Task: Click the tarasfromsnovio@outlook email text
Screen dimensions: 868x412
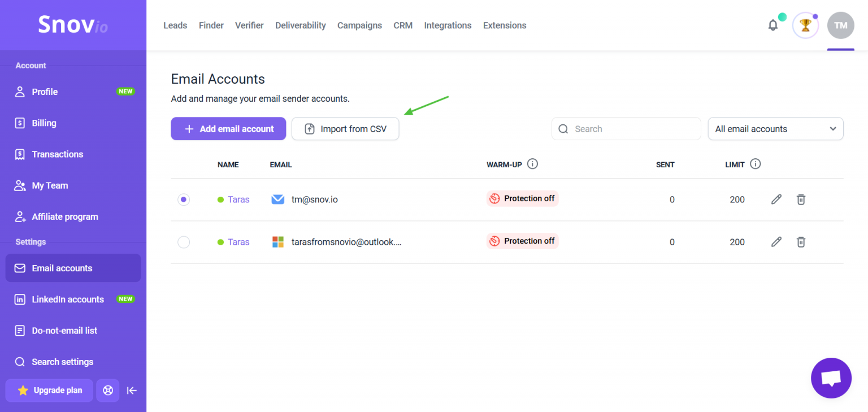Action: (x=346, y=242)
